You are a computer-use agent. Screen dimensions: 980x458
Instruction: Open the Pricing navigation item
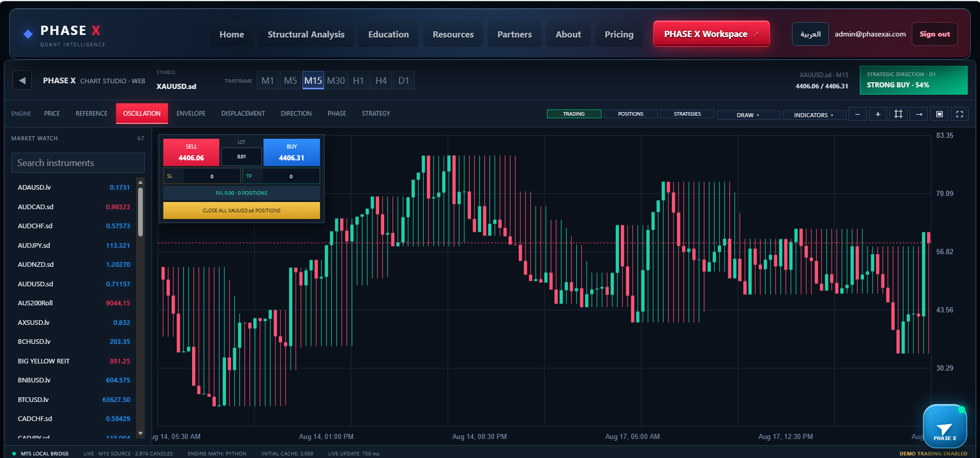(x=619, y=34)
